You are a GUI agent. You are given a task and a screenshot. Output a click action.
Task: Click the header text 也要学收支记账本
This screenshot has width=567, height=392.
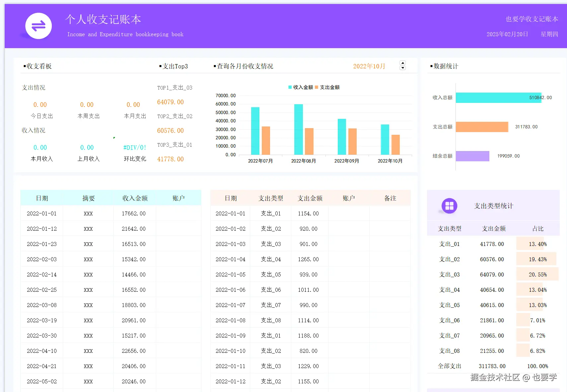[532, 19]
